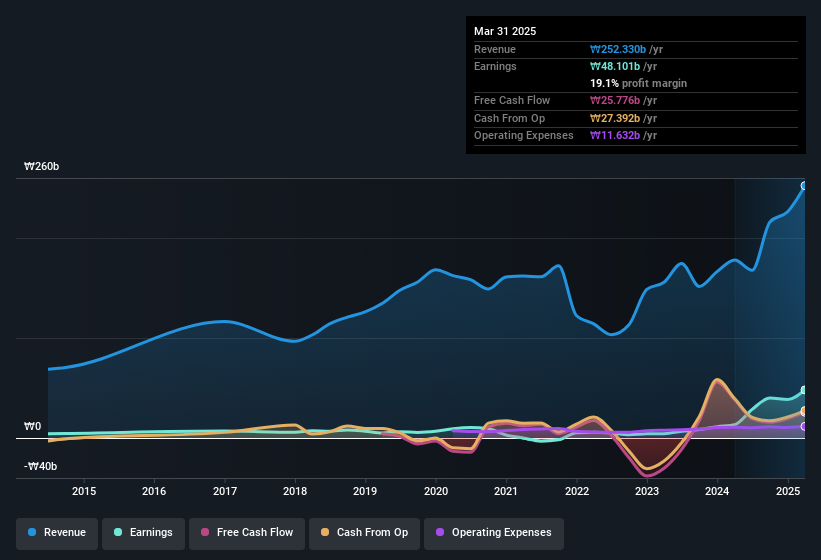Toggle the Operating Expenses legend button
The width and height of the screenshot is (821, 560).
coord(494,533)
